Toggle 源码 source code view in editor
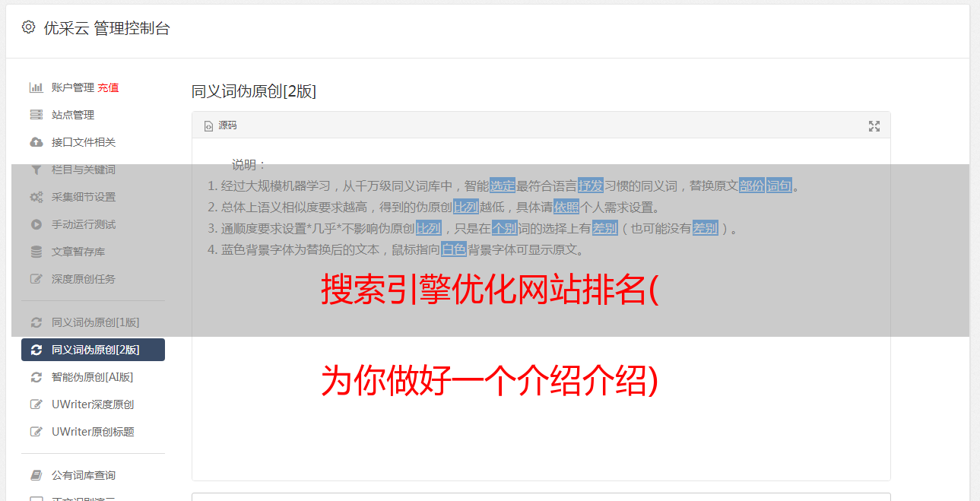This screenshot has height=501, width=980. tap(220, 125)
